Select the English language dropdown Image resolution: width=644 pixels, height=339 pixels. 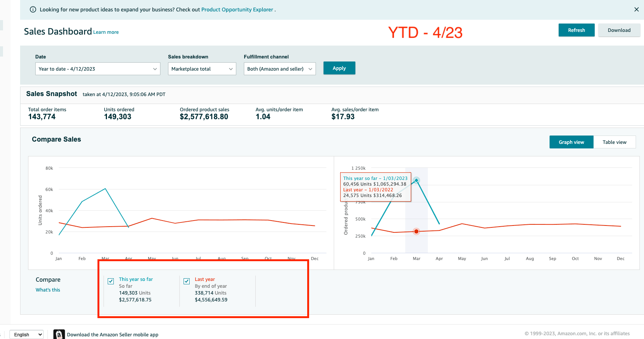click(27, 334)
